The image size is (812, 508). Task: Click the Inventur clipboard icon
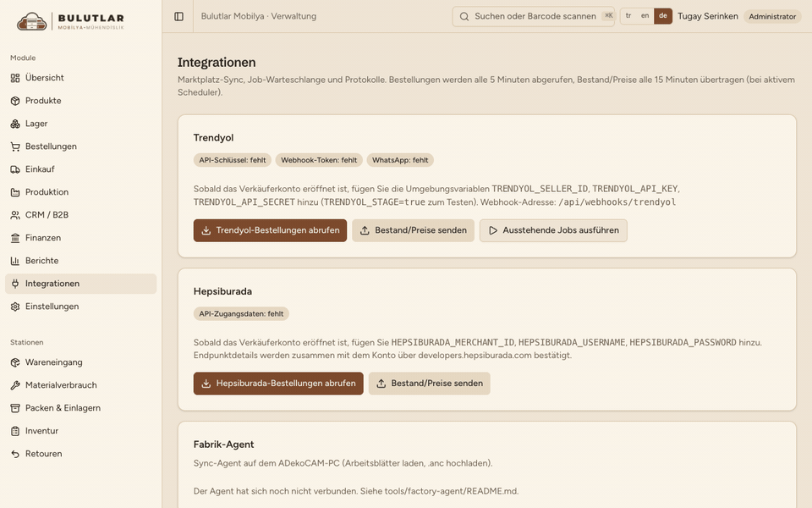(15, 431)
